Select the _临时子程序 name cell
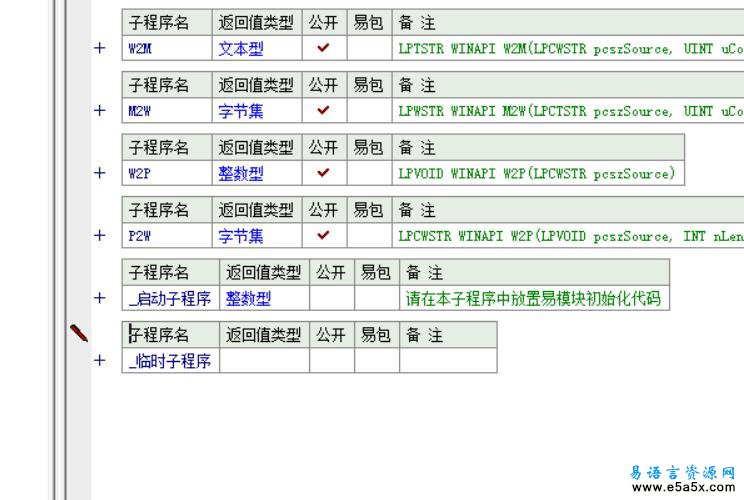The image size is (744, 500). coord(170,361)
